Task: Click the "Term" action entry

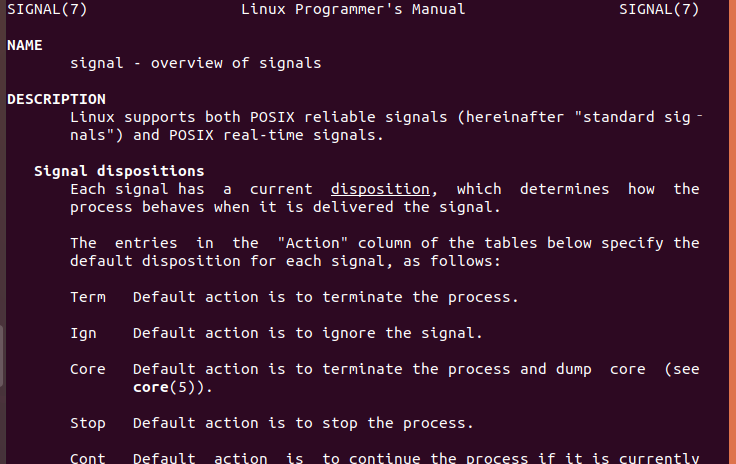Action: 87,297
